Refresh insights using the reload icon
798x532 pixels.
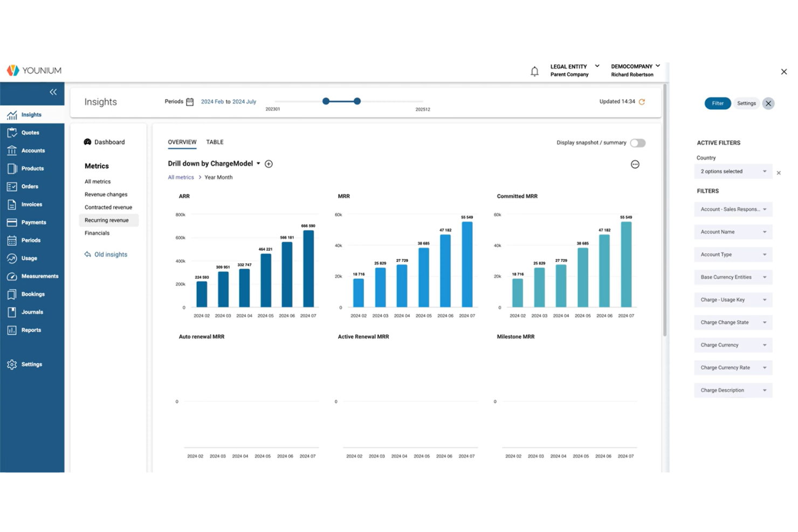click(641, 101)
